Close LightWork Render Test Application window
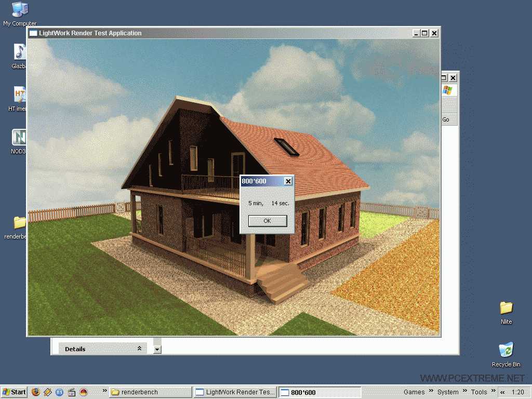 (434, 33)
